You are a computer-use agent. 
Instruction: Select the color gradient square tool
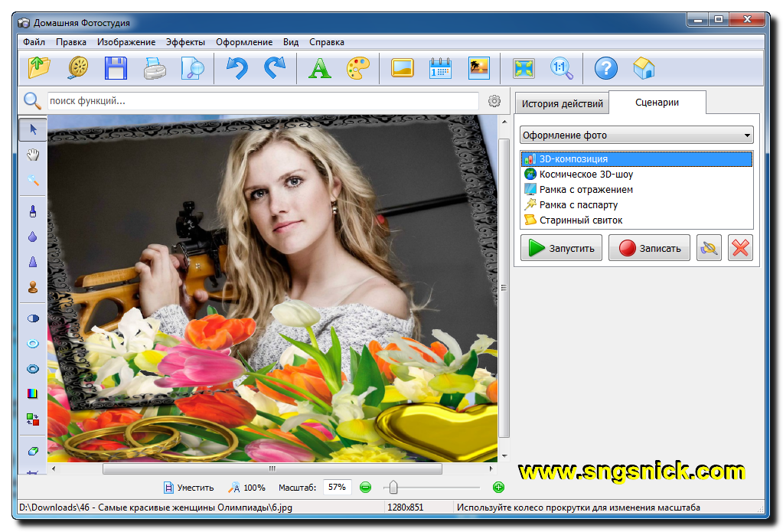pos(33,393)
